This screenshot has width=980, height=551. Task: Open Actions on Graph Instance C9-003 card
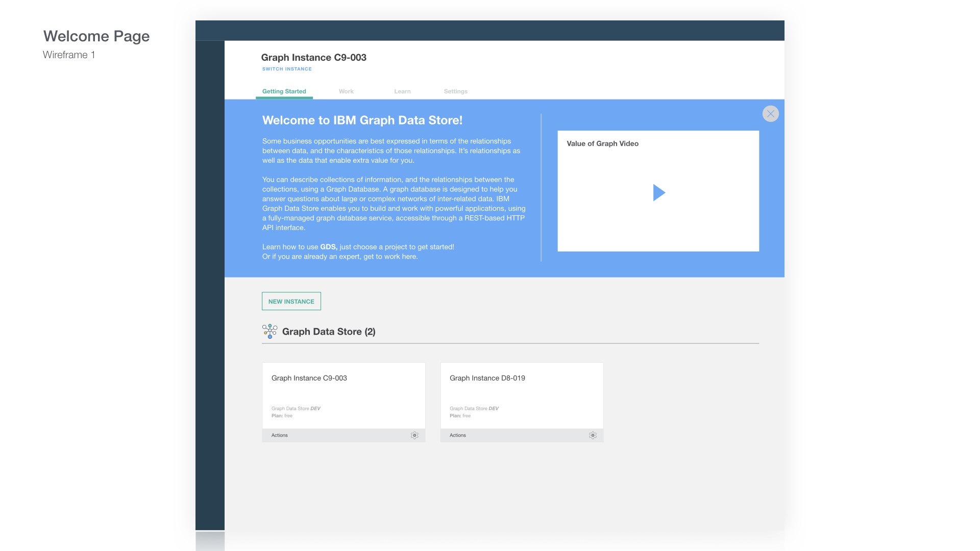click(x=280, y=435)
